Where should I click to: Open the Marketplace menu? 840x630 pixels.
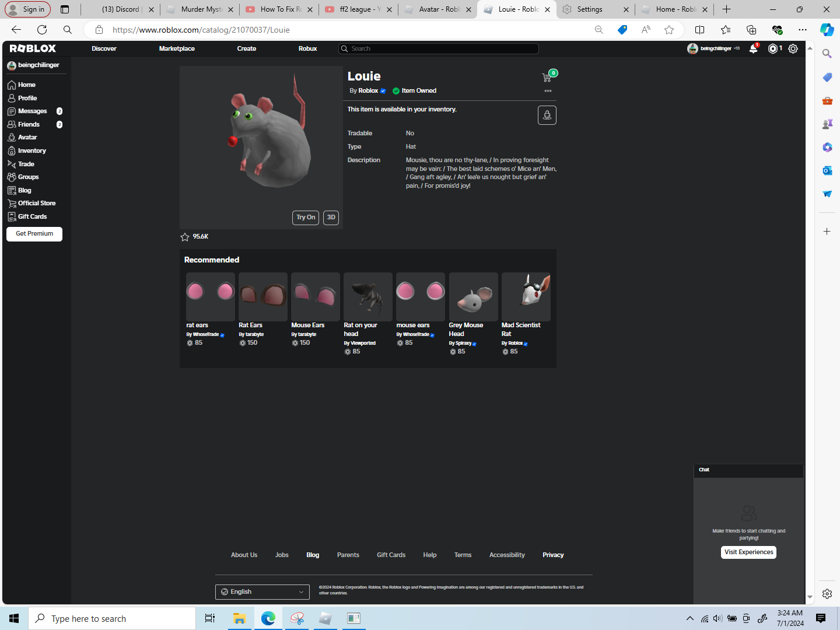click(x=177, y=49)
